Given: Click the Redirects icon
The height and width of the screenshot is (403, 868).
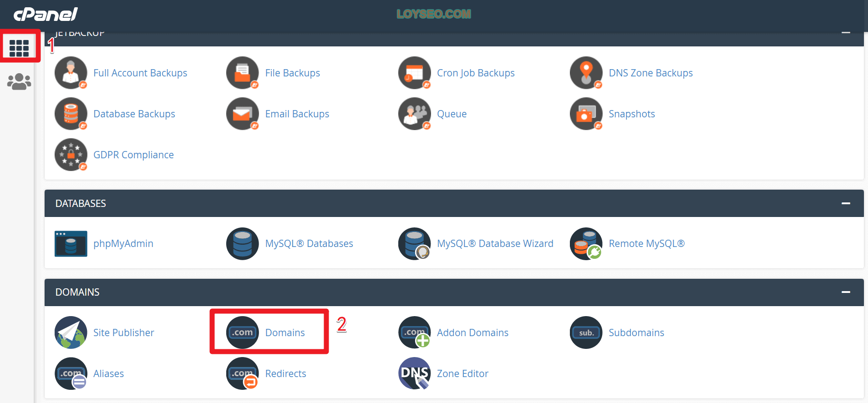Looking at the screenshot, I should pyautogui.click(x=243, y=373).
